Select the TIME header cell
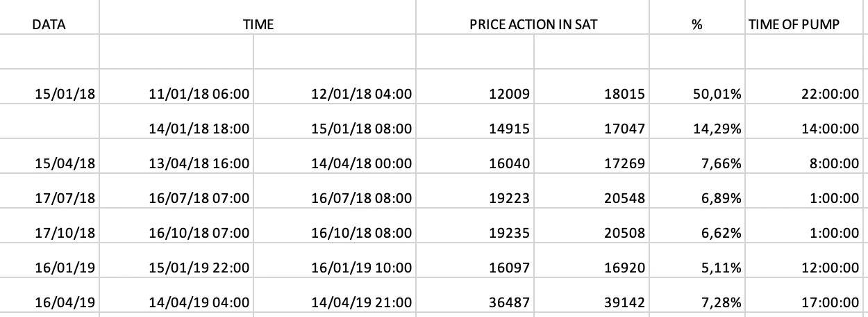This screenshot has width=868, height=317. point(258,25)
